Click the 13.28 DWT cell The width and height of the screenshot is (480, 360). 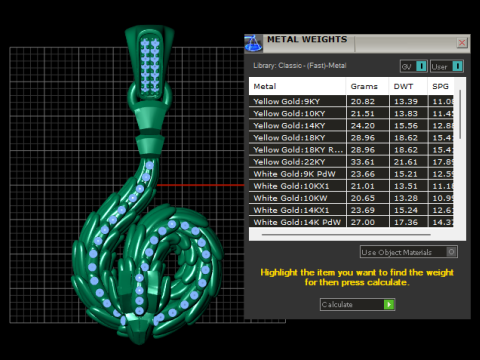point(408,198)
